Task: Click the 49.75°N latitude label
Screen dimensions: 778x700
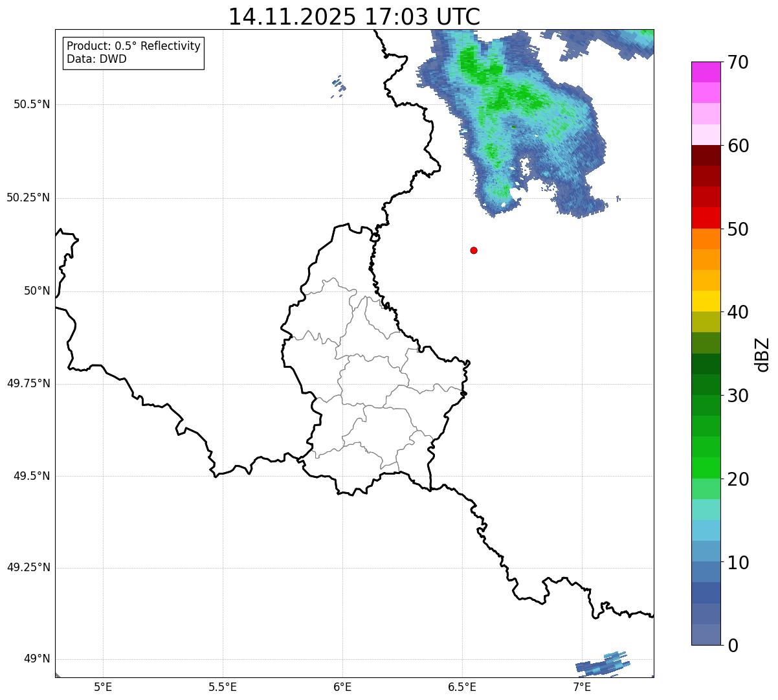Action: (28, 383)
